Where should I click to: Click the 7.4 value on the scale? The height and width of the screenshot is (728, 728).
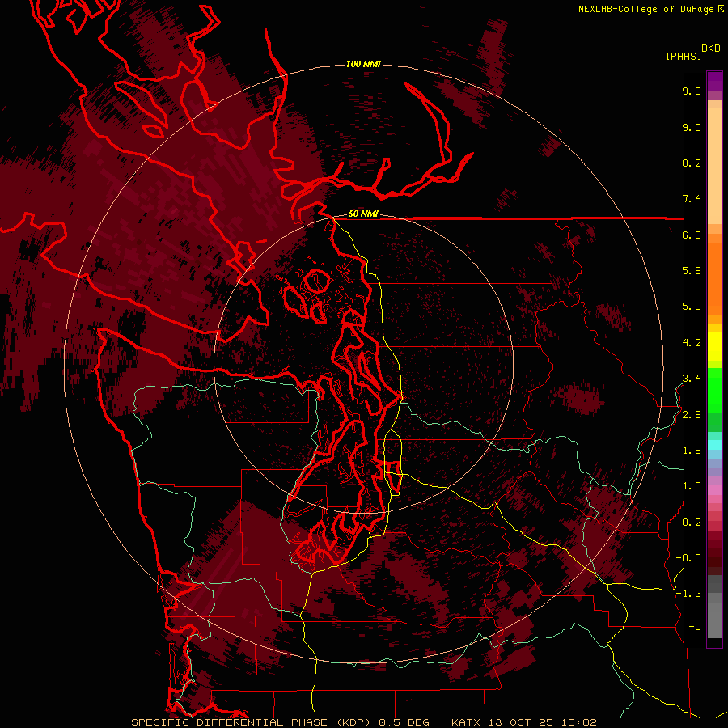coord(692,199)
